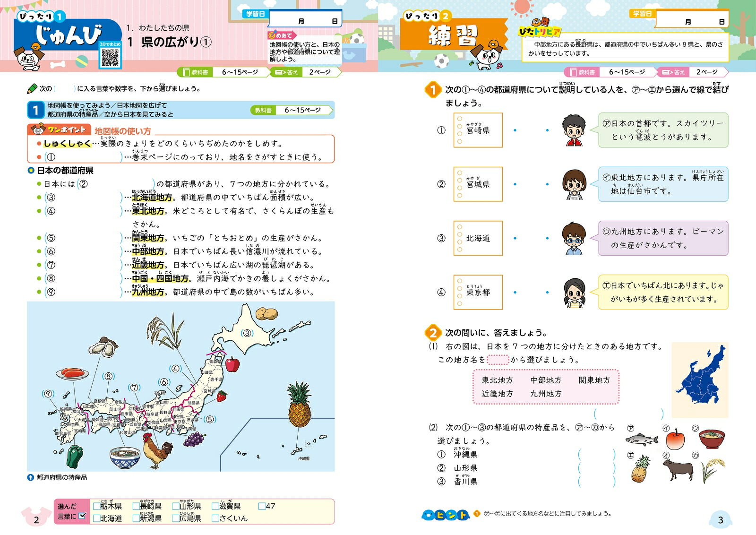
Task: Select the apple picture labeled イ
Action: pyautogui.click(x=675, y=439)
